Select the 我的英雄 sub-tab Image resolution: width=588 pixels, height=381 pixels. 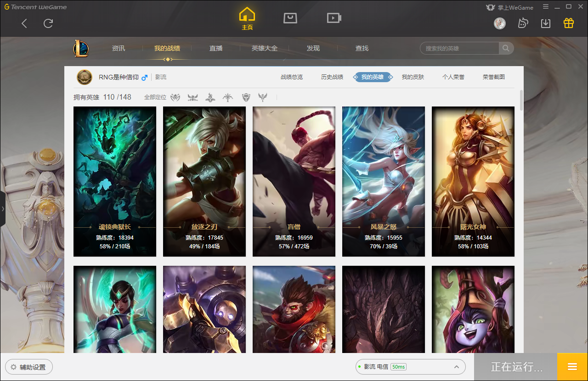coord(373,77)
